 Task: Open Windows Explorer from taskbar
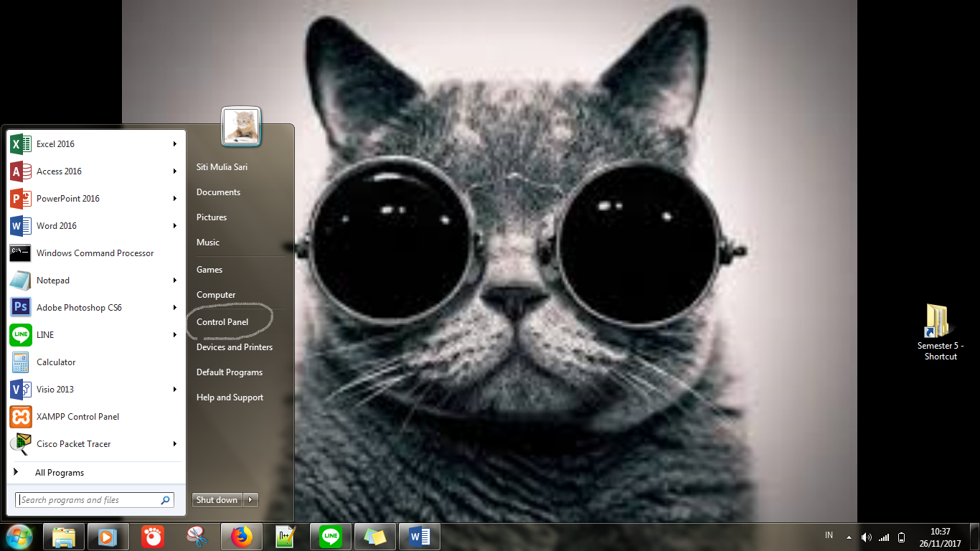tap(64, 537)
